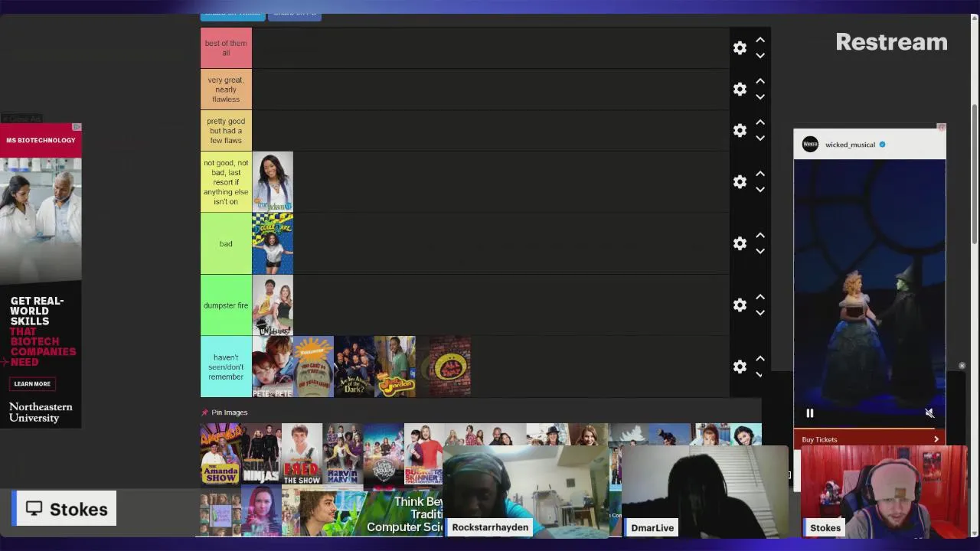The image size is (980, 551).
Task: Select the Pete & Pete show thumbnail
Action: click(273, 367)
